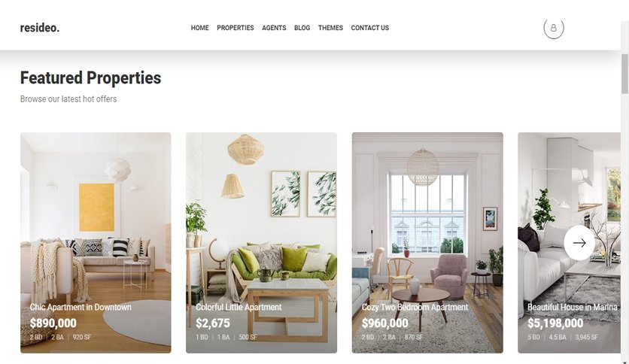Open the user account icon

click(554, 28)
